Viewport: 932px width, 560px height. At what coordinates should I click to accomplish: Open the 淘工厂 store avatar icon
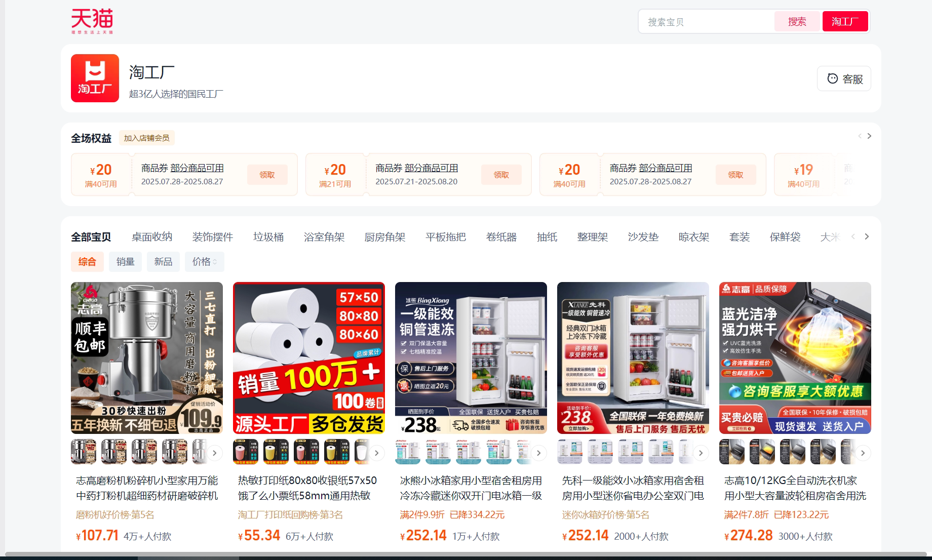(95, 78)
